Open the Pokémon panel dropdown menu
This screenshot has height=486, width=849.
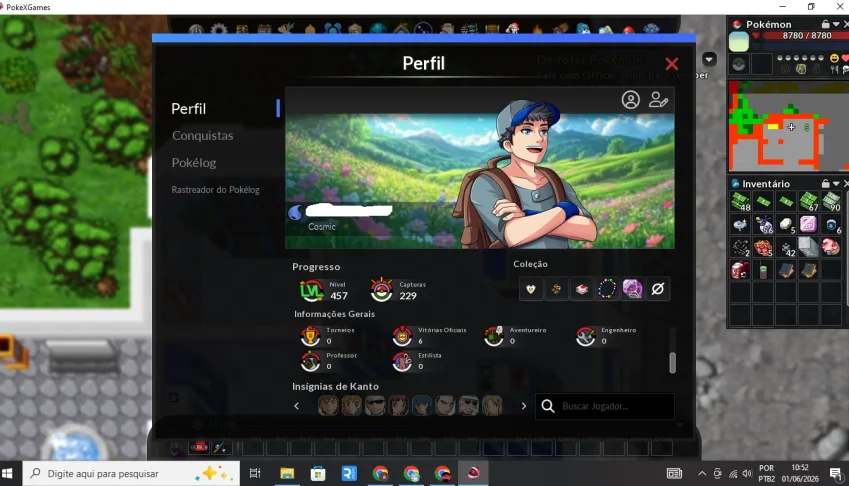pos(836,24)
